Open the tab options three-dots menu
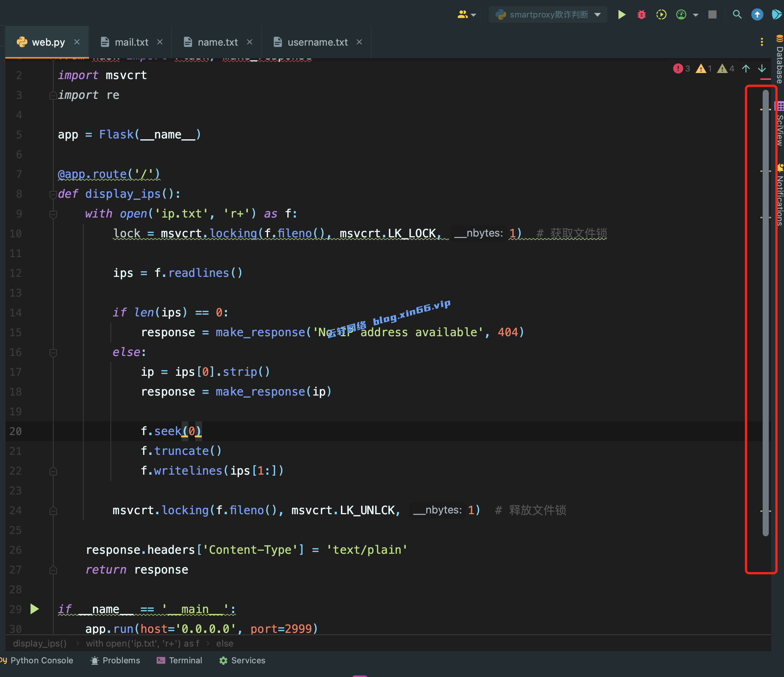The width and height of the screenshot is (784, 677). tap(762, 42)
